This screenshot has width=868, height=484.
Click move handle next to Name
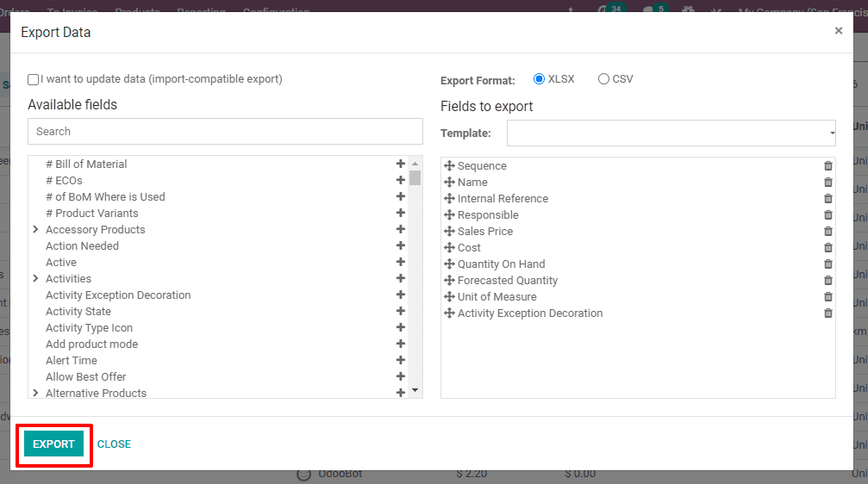449,182
